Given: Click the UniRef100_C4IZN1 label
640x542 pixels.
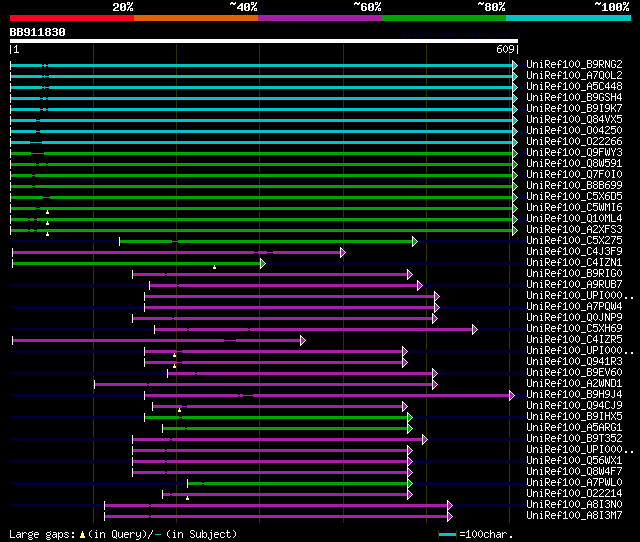Looking at the screenshot, I should [574, 263].
